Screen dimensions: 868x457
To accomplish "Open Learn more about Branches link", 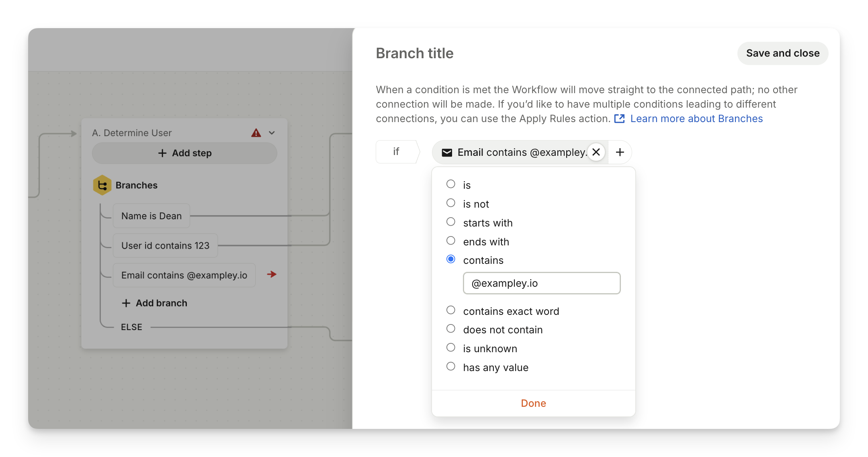I will pos(696,118).
